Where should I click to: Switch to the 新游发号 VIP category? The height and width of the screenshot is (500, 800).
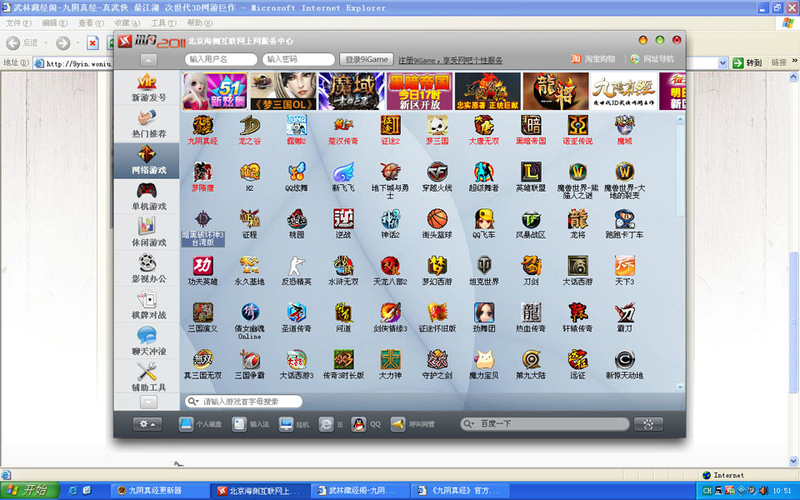click(147, 88)
